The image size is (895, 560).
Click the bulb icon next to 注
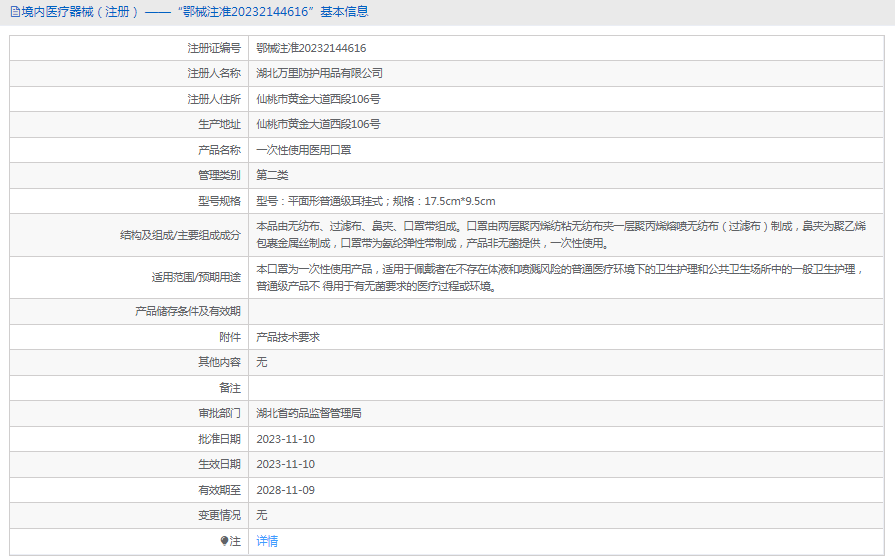(x=224, y=541)
